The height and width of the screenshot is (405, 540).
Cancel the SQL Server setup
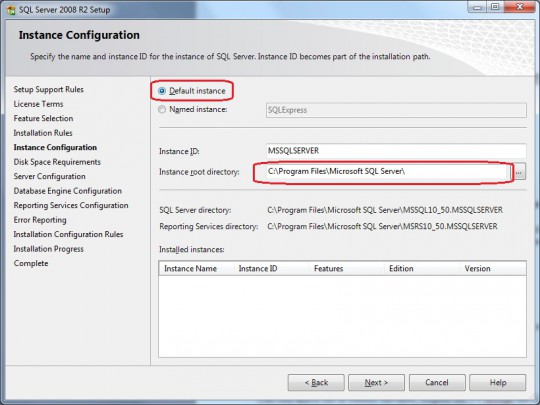(x=437, y=383)
